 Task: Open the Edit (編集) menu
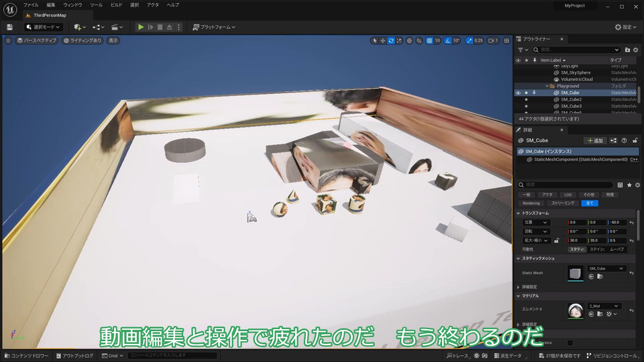pyautogui.click(x=50, y=5)
